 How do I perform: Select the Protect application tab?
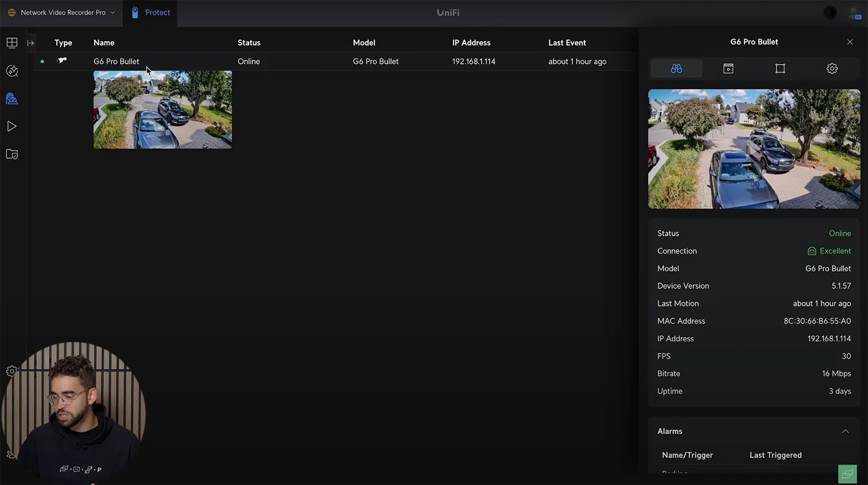(150, 13)
